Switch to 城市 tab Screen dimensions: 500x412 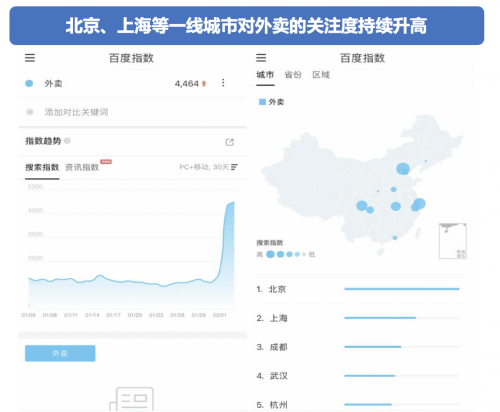[265, 75]
